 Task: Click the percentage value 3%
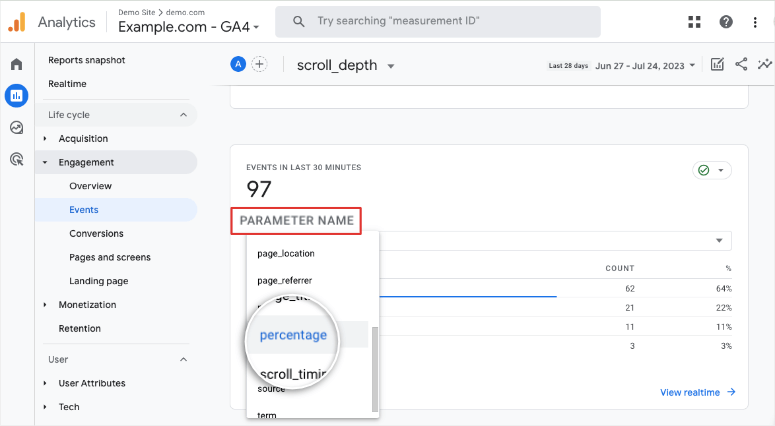point(726,346)
